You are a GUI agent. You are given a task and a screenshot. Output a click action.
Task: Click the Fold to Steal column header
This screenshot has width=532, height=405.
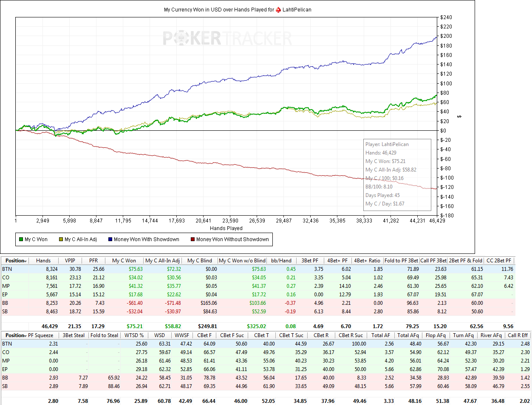click(x=105, y=335)
